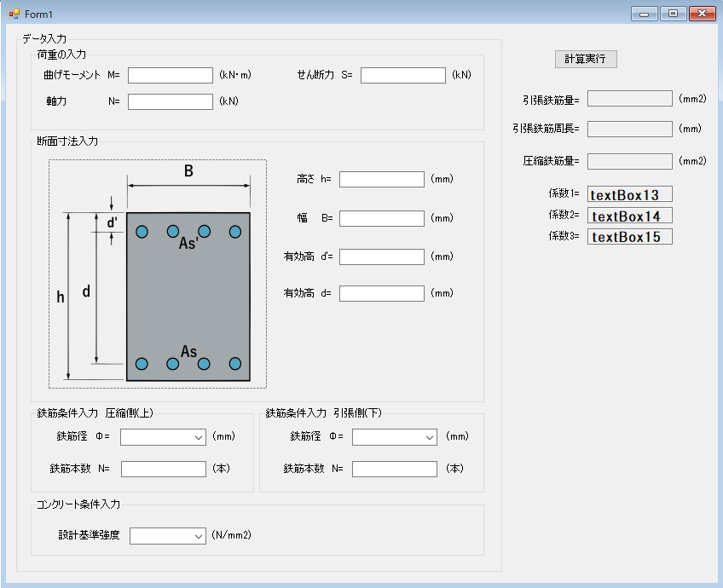Click the axial force N= input field

(171, 102)
